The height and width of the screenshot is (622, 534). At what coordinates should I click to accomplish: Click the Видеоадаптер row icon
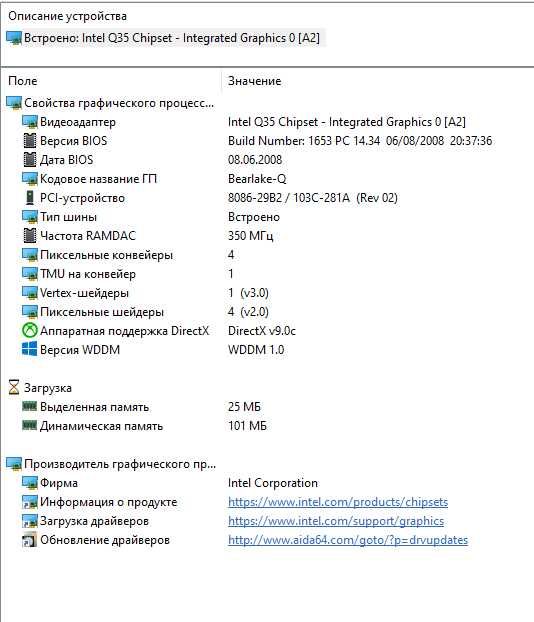click(30, 122)
